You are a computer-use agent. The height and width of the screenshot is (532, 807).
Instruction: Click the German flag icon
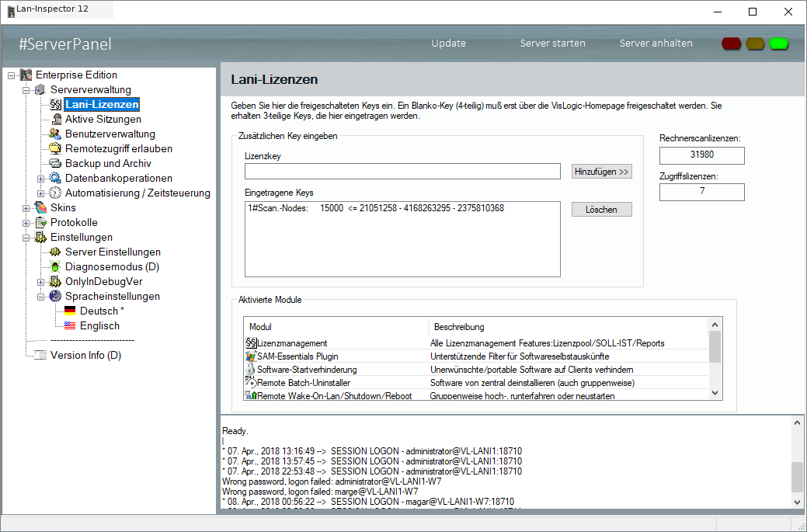[70, 311]
